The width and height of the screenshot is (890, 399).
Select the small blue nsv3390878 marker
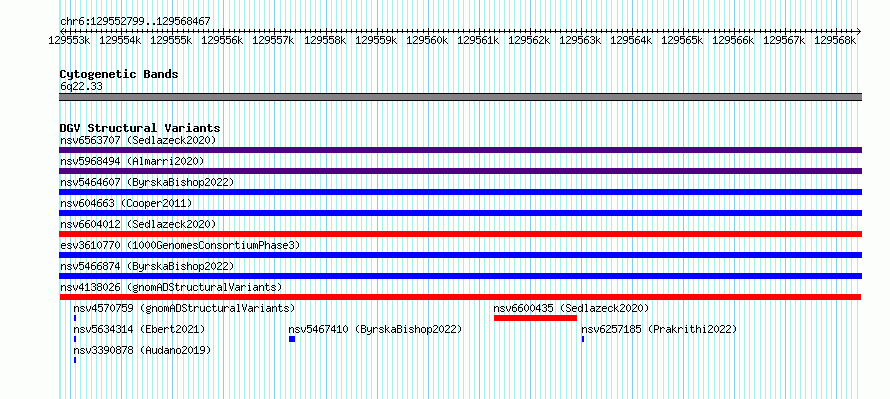click(x=74, y=360)
